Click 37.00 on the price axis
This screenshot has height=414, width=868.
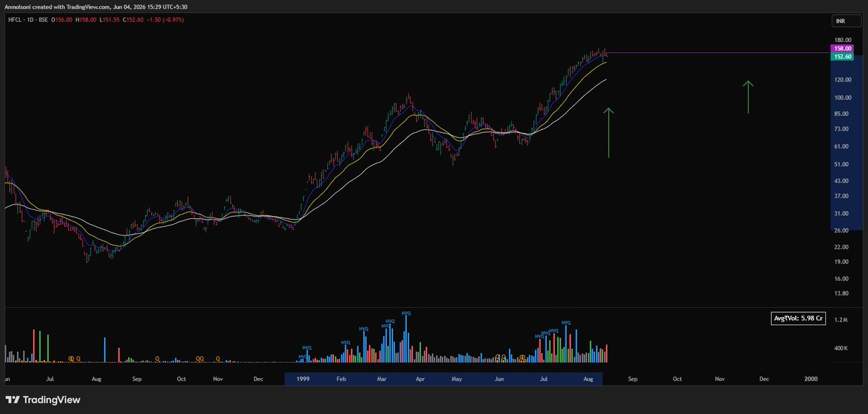click(841, 196)
